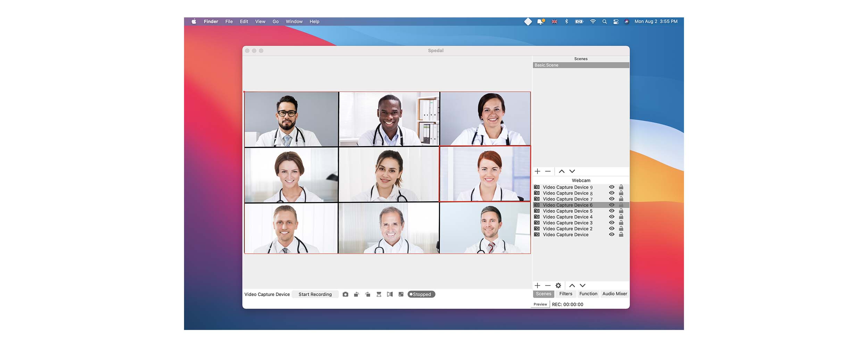
Task: Switch to the Filters tab
Action: point(566,294)
